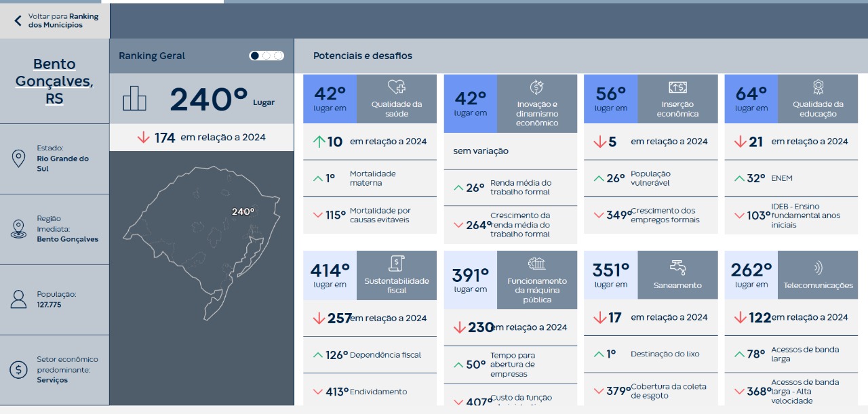This screenshot has width=868, height=414.
Task: Click the Qualidade da educação award icon
Action: click(x=818, y=87)
